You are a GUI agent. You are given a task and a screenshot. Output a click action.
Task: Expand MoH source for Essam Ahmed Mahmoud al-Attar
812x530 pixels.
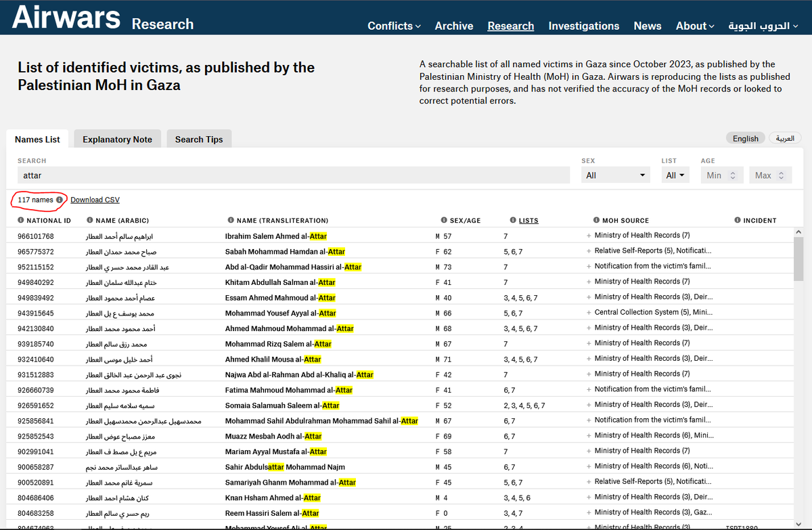[589, 297]
